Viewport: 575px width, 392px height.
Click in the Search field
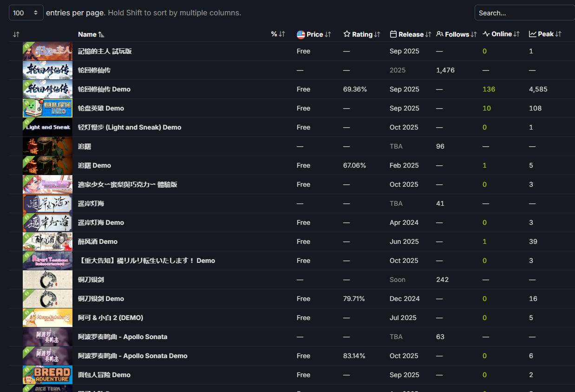click(525, 13)
